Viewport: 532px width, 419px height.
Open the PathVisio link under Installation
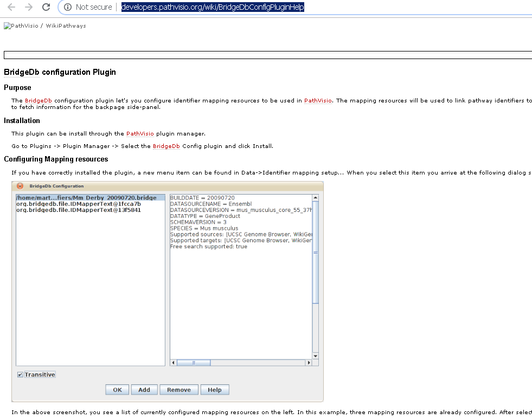(140, 133)
